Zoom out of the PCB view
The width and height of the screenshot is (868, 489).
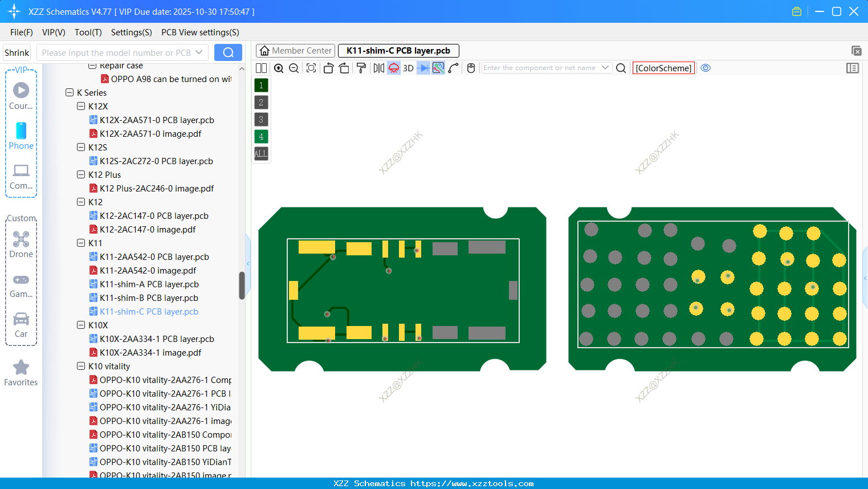tap(293, 67)
